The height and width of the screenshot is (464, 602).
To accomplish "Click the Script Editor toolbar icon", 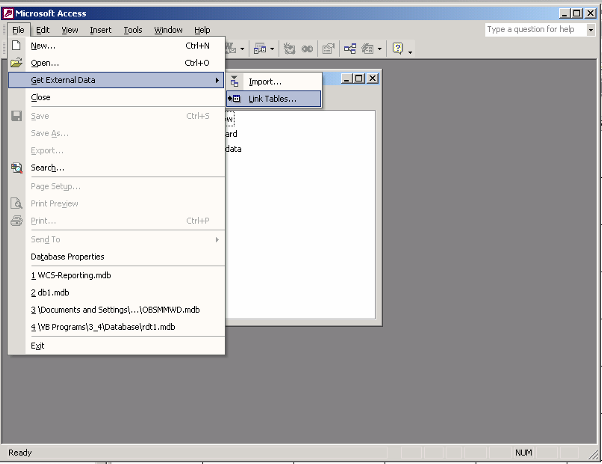I will tap(308, 49).
